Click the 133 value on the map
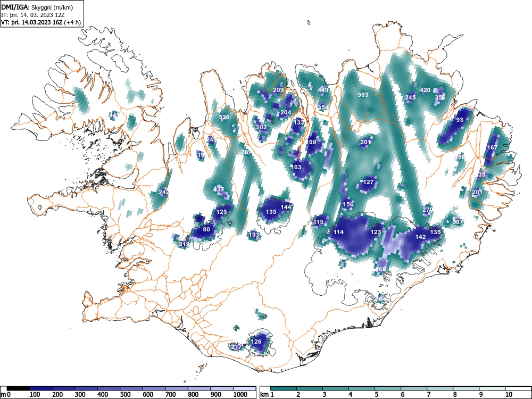Screen dimensions: 532x399 [x=298, y=122]
